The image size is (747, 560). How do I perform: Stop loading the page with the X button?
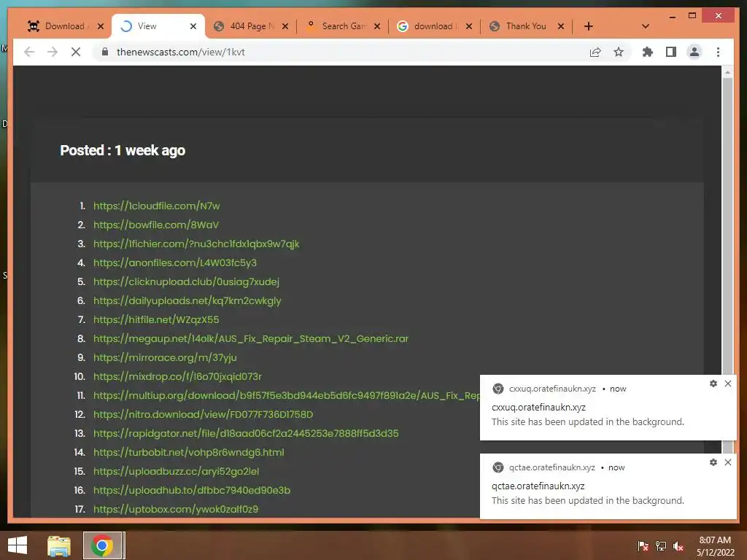76,52
